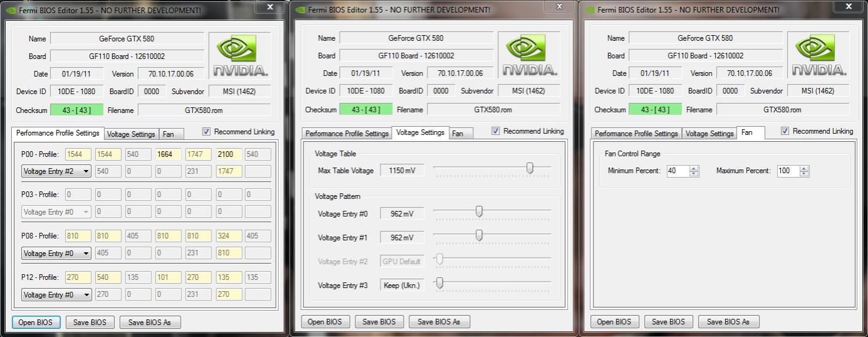868x337 pixels.
Task: Click Open BIOS in the left window
Action: [x=36, y=323]
